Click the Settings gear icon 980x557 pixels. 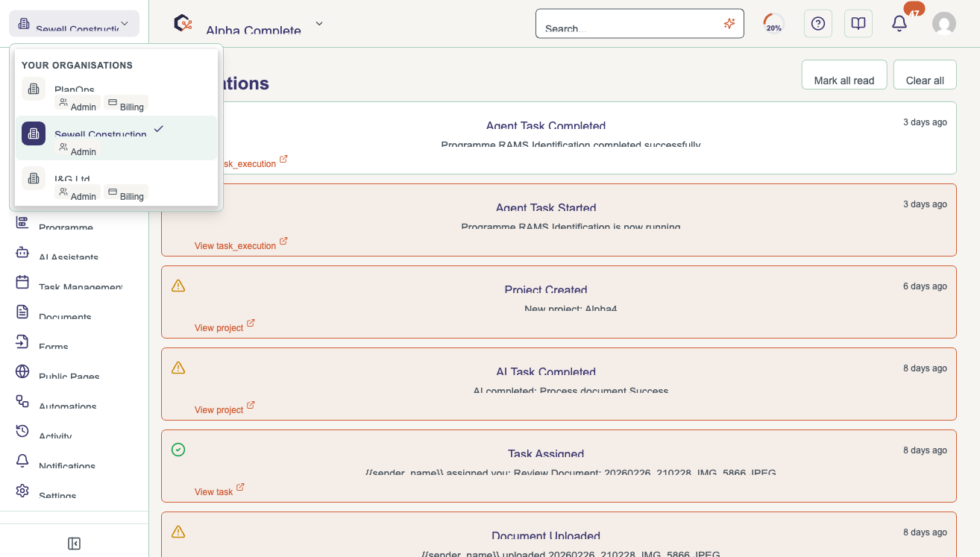pos(22,491)
